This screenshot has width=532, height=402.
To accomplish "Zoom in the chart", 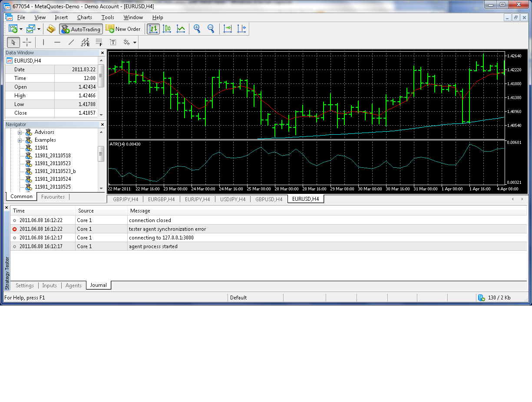I will point(197,29).
